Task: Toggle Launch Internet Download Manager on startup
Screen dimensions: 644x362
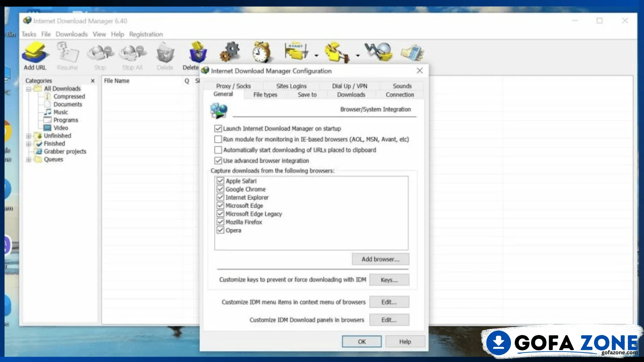Action: coord(218,129)
